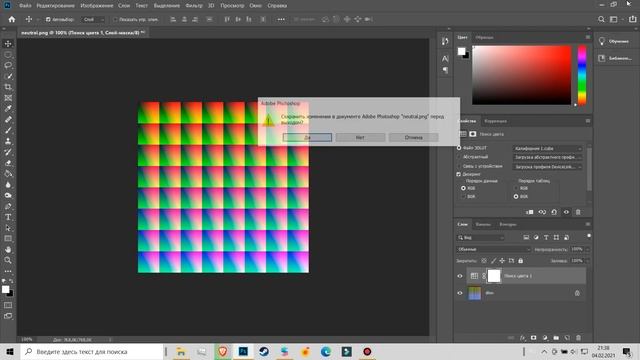Open the Opacity value dropdown arrow
Image resolution: width=640 pixels, height=360 pixels.
(588, 249)
